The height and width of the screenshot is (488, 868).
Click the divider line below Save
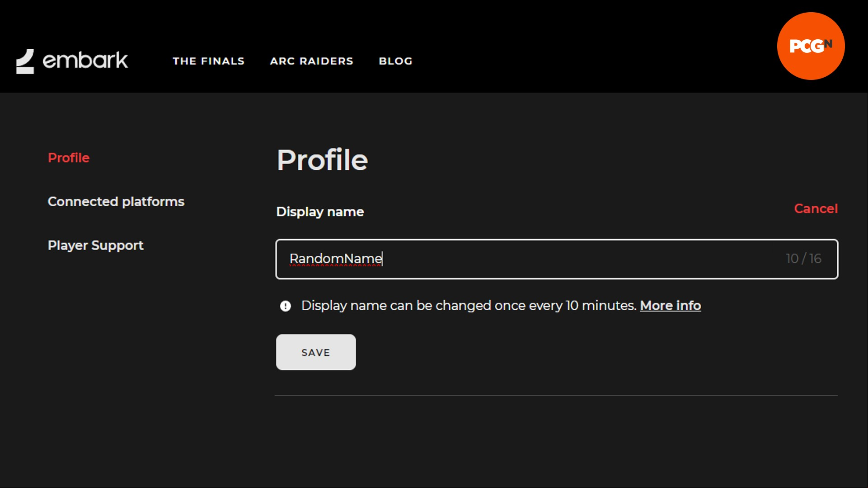[x=556, y=395]
